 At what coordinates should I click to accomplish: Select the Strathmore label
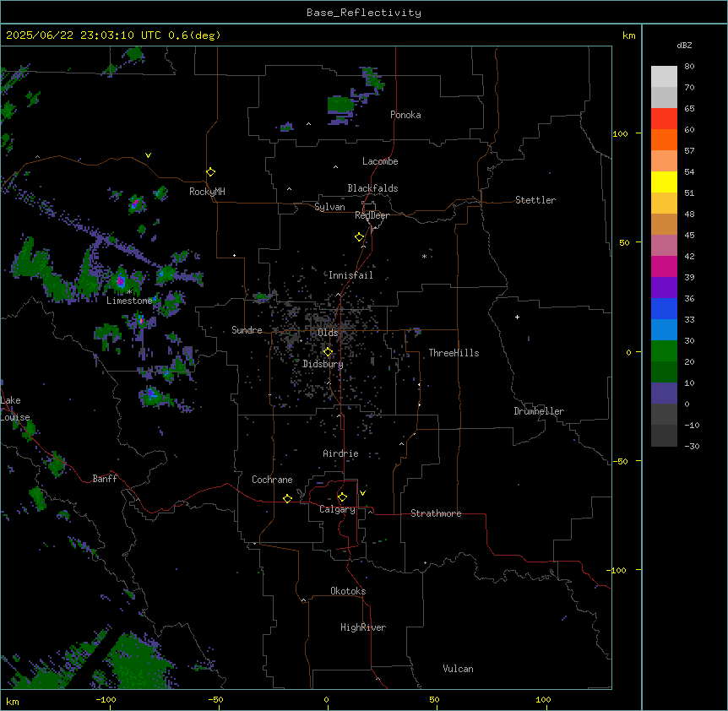coord(436,513)
